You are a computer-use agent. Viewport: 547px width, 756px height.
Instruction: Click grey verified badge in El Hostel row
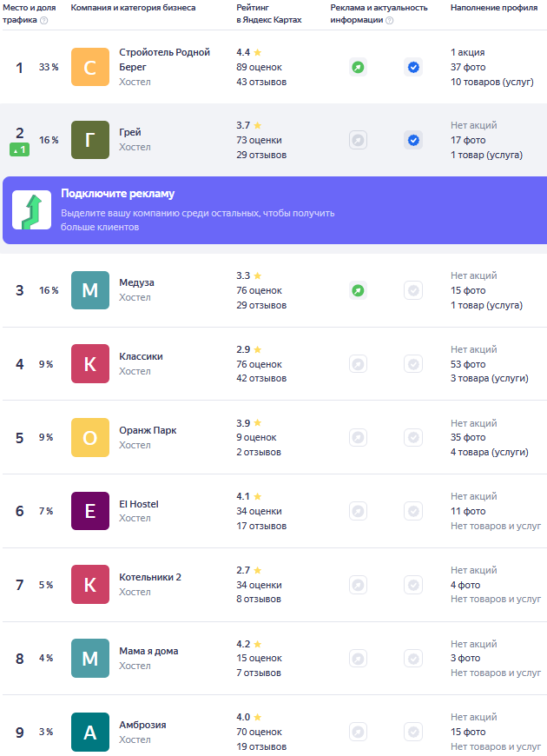point(413,511)
